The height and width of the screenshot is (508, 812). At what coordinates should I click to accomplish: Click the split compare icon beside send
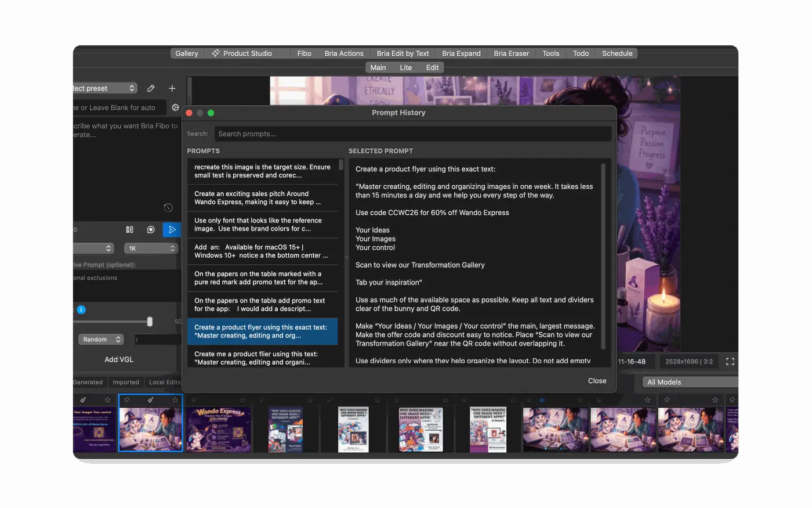(x=130, y=230)
